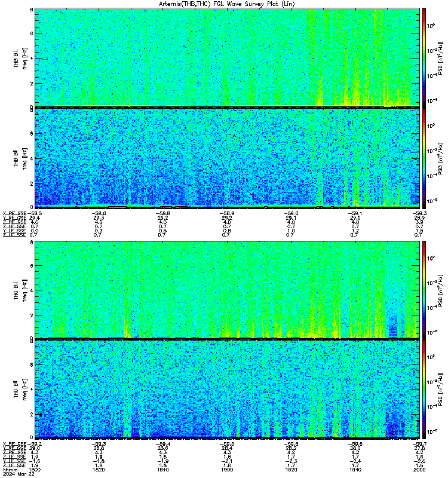
Task: Click the THB B⊥ panel color bar
Action: pyautogui.click(x=424, y=57)
